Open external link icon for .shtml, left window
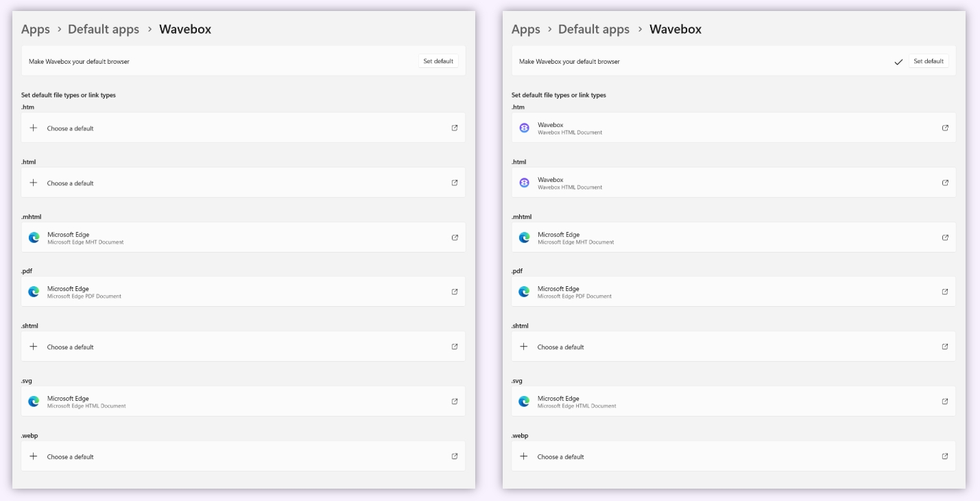The width and height of the screenshot is (980, 501). (x=455, y=347)
